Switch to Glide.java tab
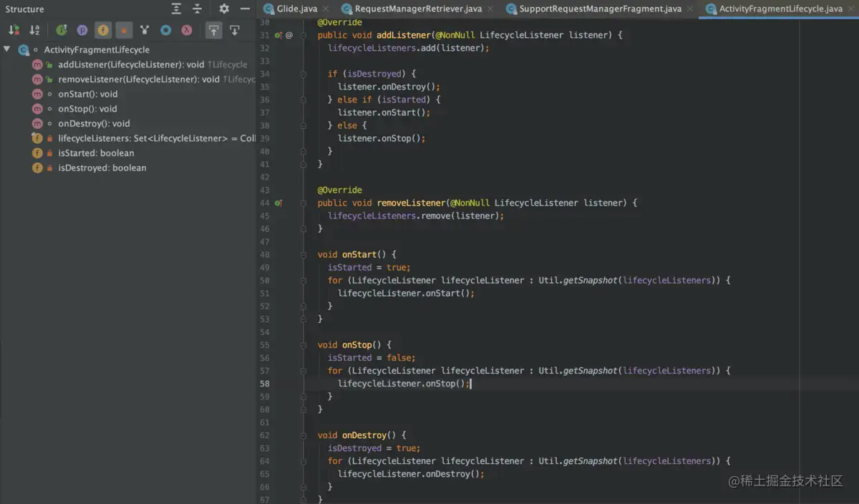859x504 pixels. 296,9
